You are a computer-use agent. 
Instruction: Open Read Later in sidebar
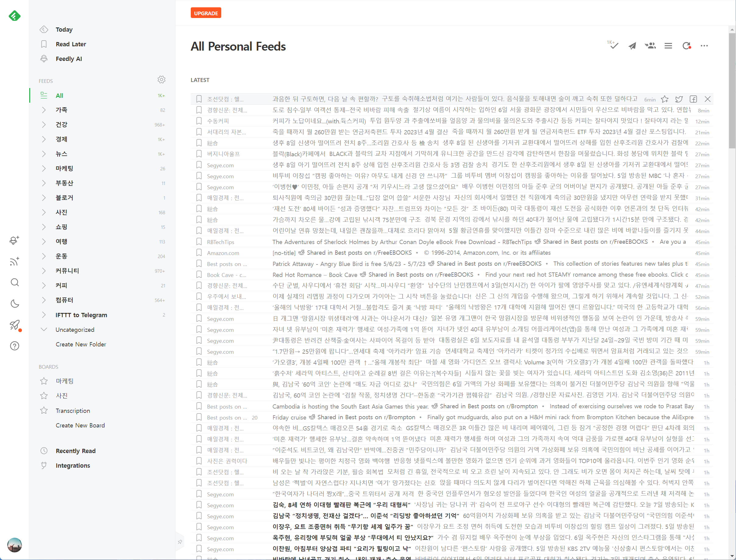[71, 44]
